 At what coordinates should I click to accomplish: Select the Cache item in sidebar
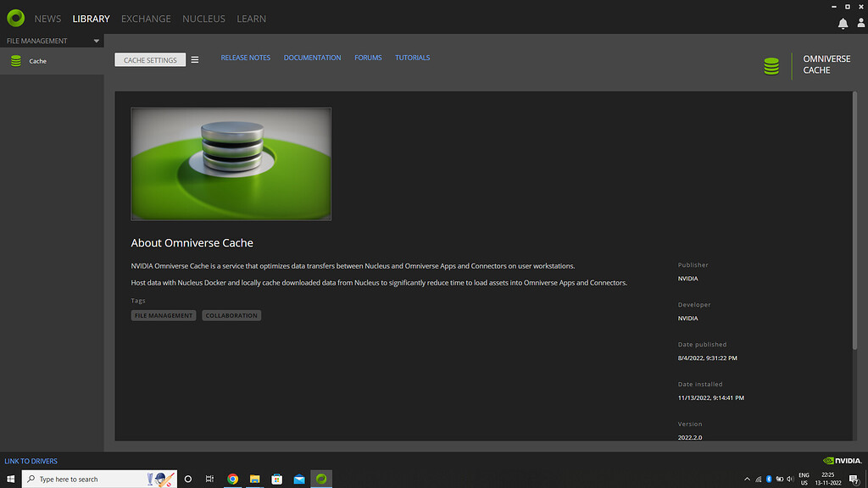click(x=52, y=61)
